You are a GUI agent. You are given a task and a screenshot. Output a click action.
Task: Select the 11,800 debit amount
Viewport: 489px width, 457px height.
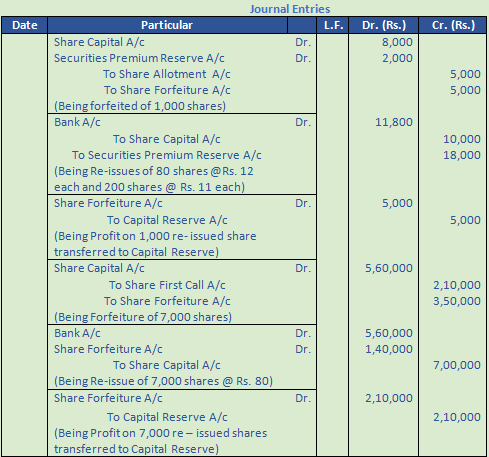pos(394,122)
